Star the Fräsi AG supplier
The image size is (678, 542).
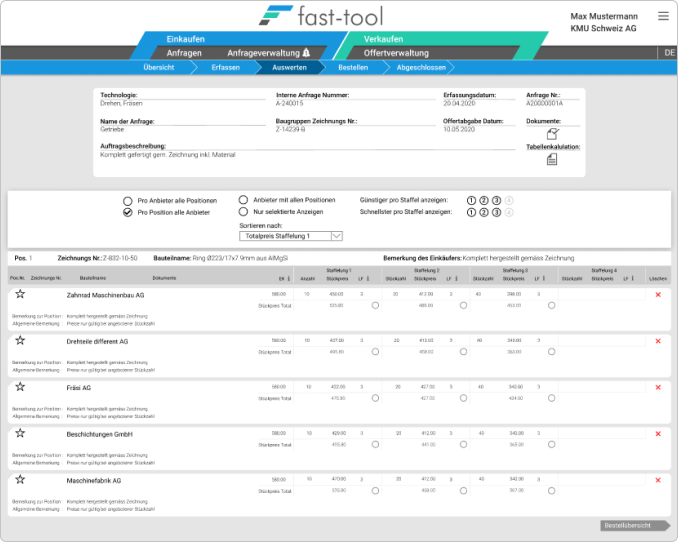pyautogui.click(x=20, y=387)
